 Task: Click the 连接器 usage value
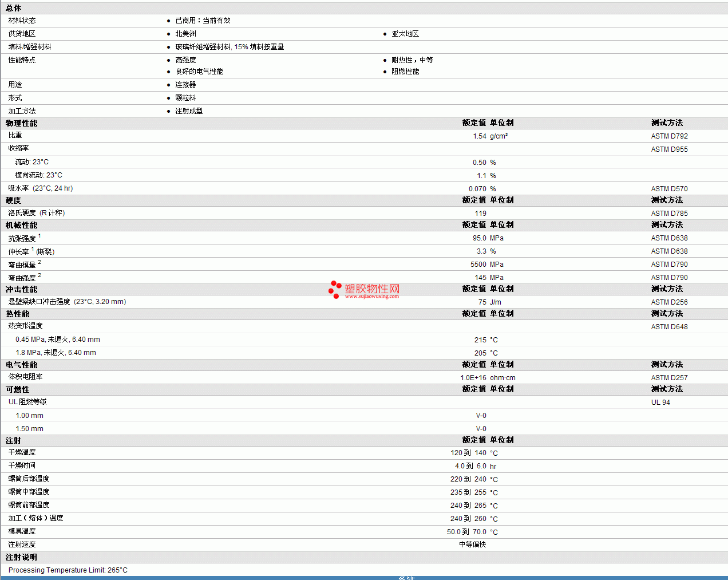[185, 85]
